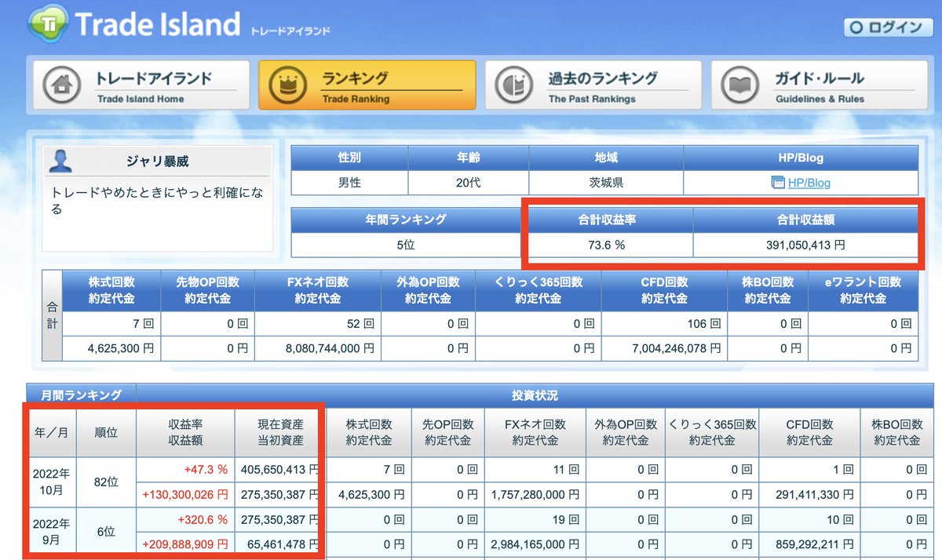Click the 年間ランキング header
The image size is (942, 560).
point(407,220)
